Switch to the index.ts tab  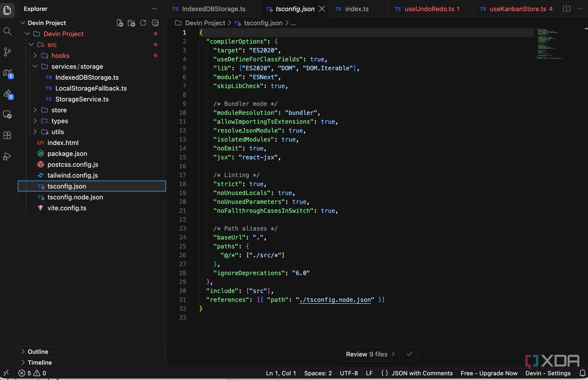pos(359,9)
